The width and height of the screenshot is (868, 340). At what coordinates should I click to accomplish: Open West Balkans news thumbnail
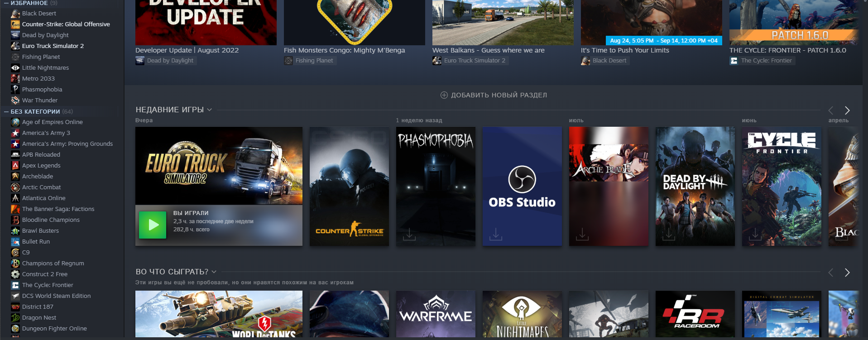503,23
